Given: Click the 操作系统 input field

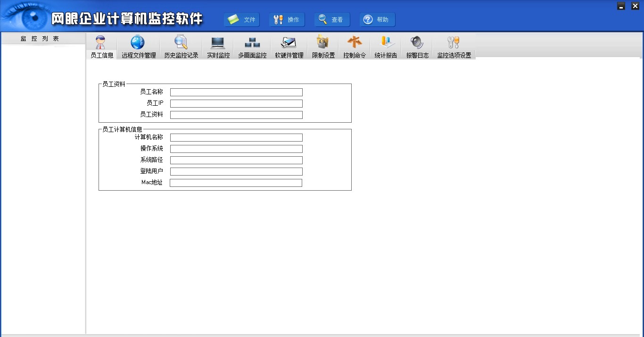Looking at the screenshot, I should [x=236, y=149].
